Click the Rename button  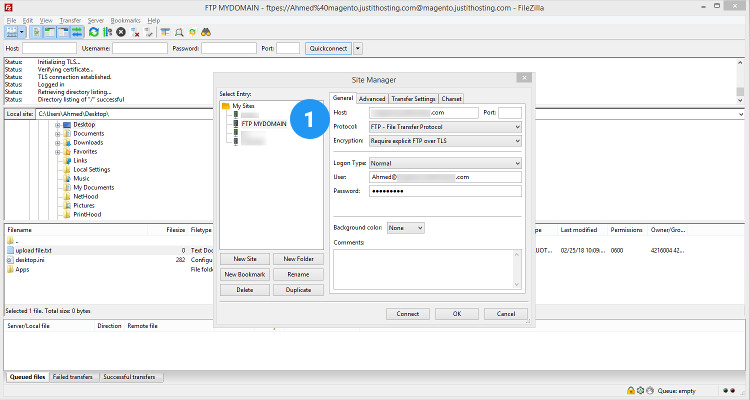tap(298, 275)
